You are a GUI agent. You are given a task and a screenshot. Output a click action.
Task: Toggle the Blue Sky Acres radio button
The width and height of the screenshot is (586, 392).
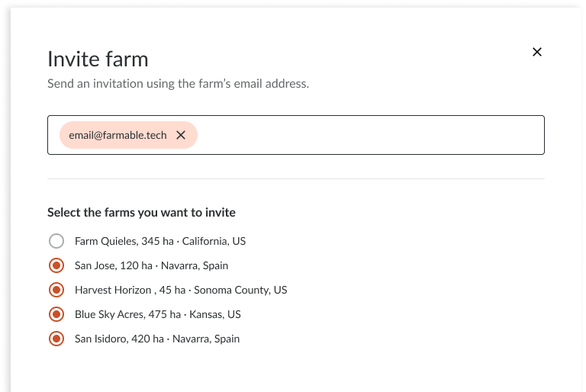[x=56, y=314]
